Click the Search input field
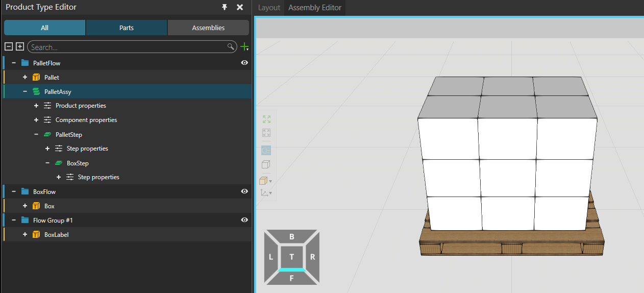Screen dimensions: 644x293 128,47
